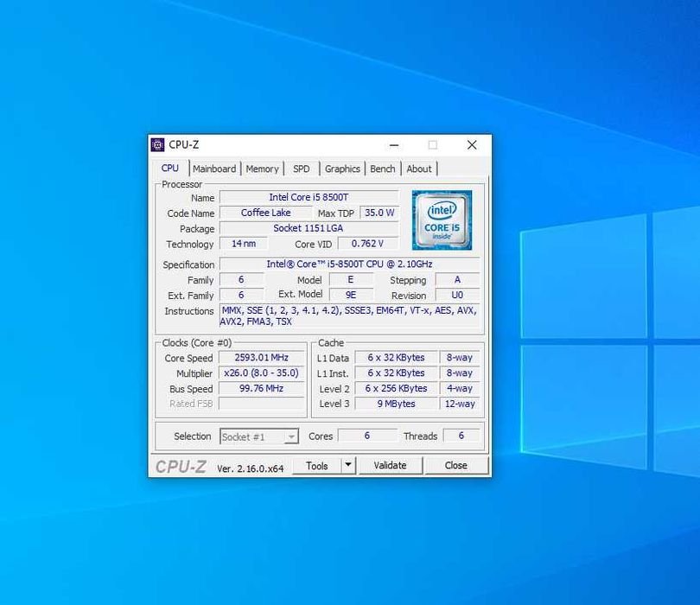Click the Level 2 cache value 6 x 256 KBytes

(x=396, y=388)
